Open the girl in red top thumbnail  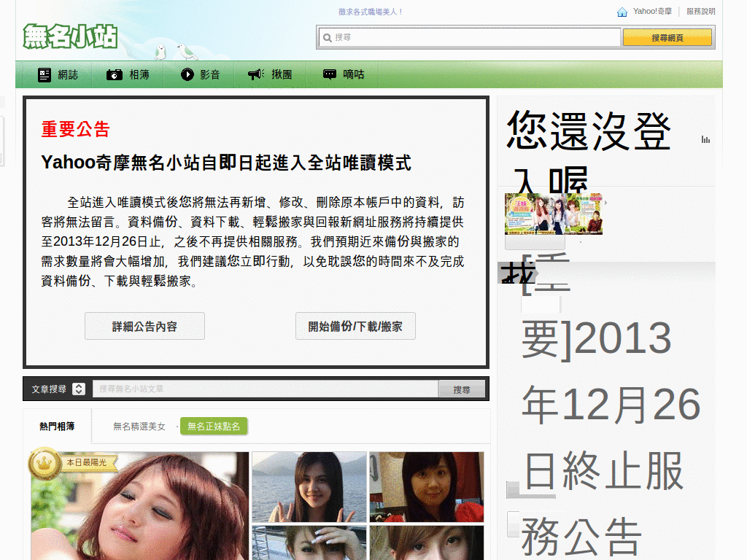pyautogui.click(x=427, y=487)
